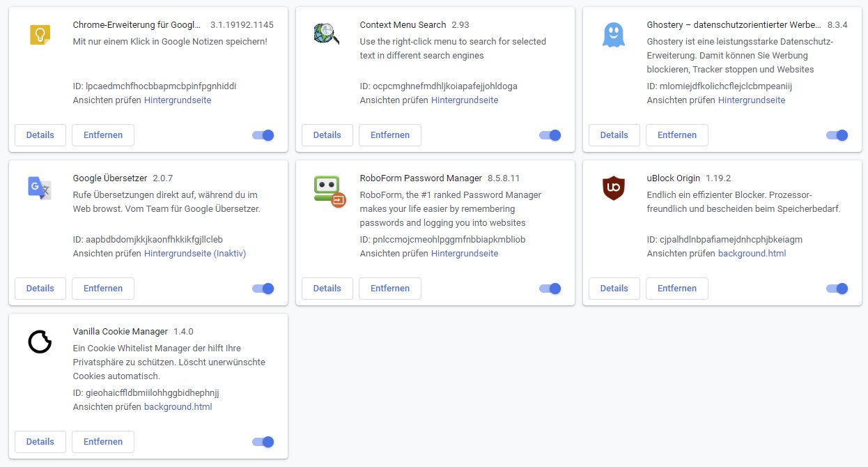This screenshot has width=868, height=467.
Task: Click the Google Übersetzer translate icon
Action: pyautogui.click(x=40, y=187)
